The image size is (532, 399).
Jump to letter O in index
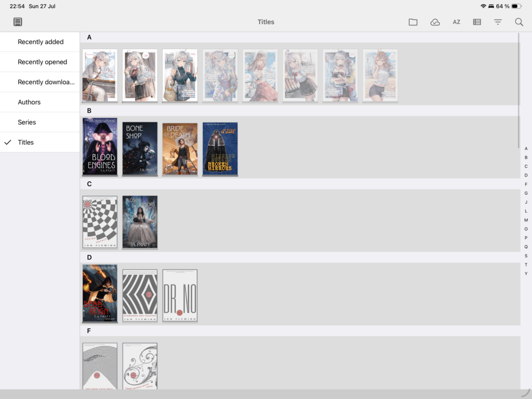[x=526, y=229]
